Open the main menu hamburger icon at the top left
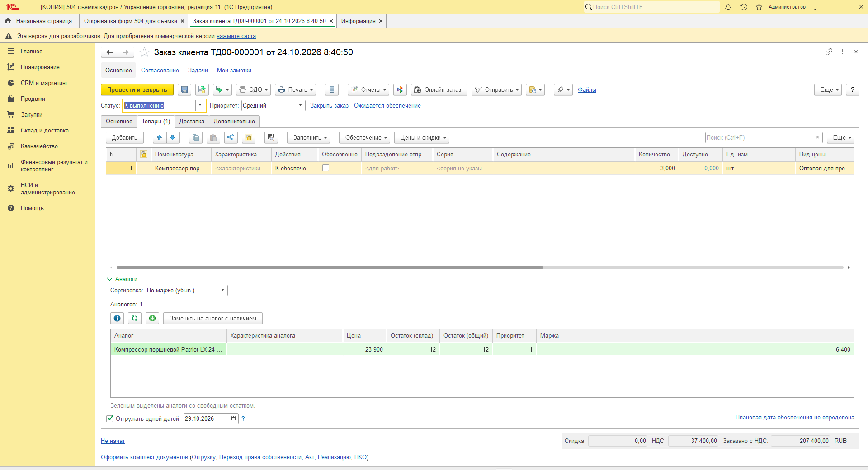868x470 pixels. pos(28,7)
